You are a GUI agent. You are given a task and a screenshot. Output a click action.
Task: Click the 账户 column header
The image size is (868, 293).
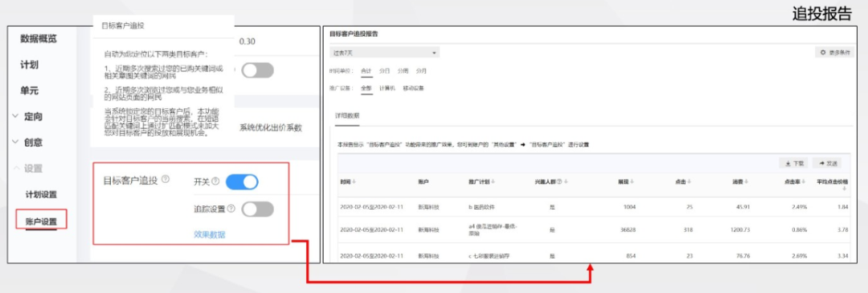pyautogui.click(x=424, y=182)
